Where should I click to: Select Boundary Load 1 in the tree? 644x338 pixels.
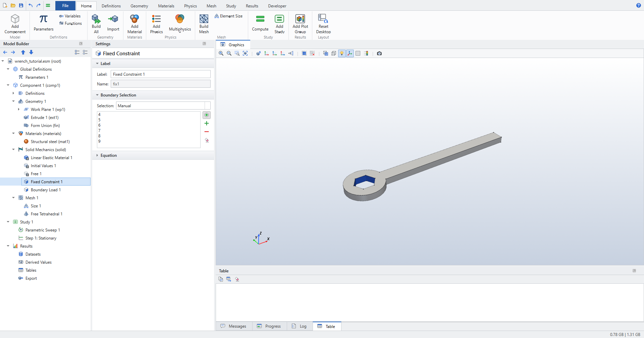(x=46, y=190)
